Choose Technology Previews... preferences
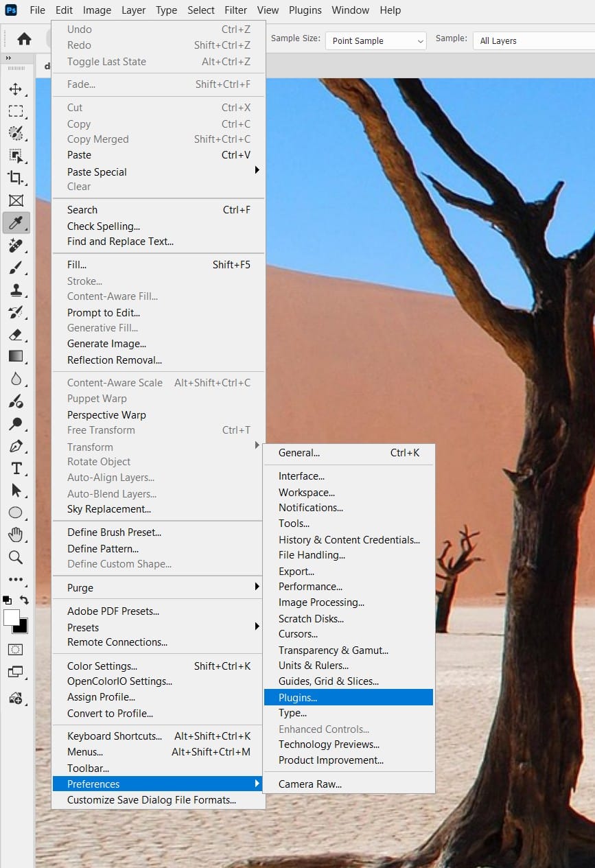The height and width of the screenshot is (868, 595). (x=349, y=744)
